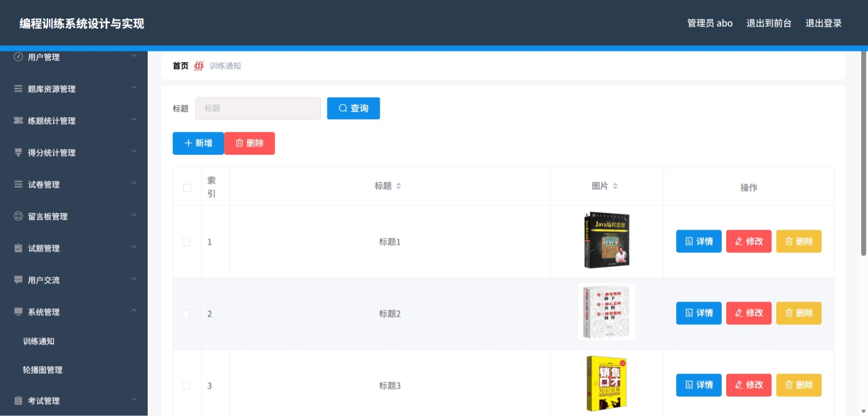Open 详情 for 标题3
Viewport: 868px width, 416px height.
[x=699, y=385]
